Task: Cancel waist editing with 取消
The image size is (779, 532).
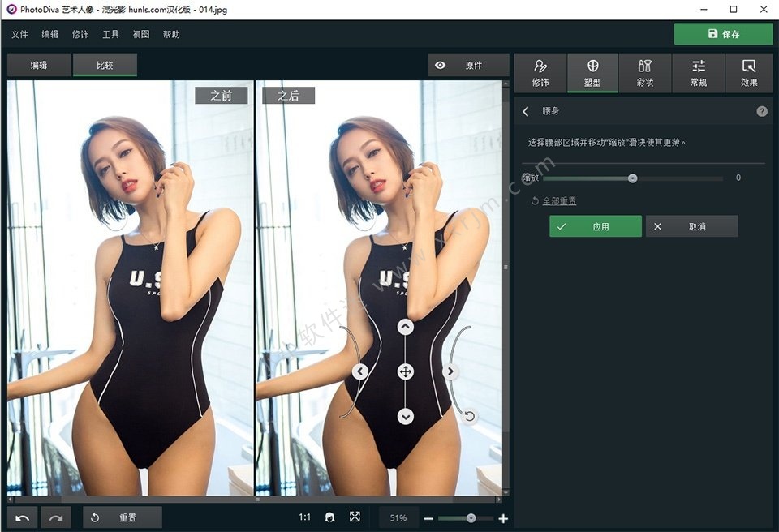Action: coord(691,226)
